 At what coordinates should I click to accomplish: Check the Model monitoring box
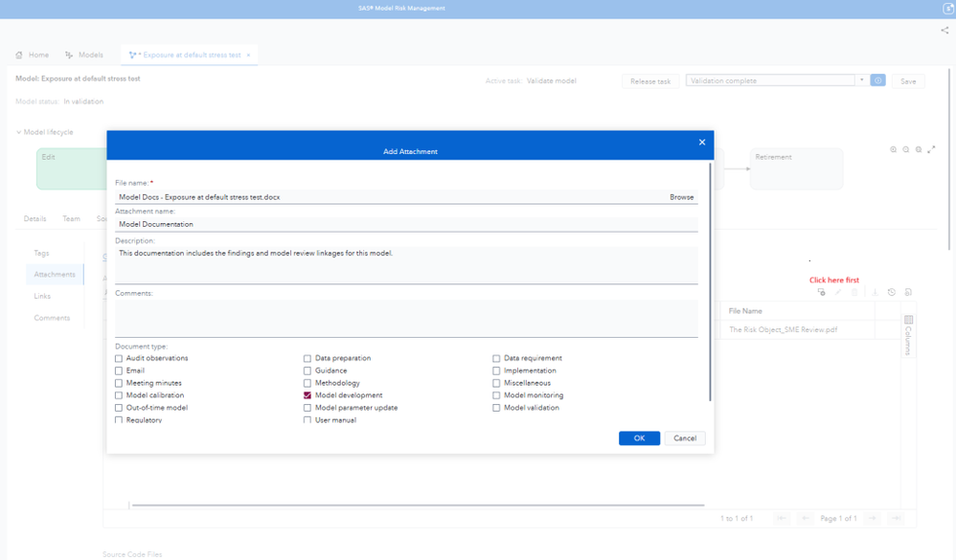[496, 395]
